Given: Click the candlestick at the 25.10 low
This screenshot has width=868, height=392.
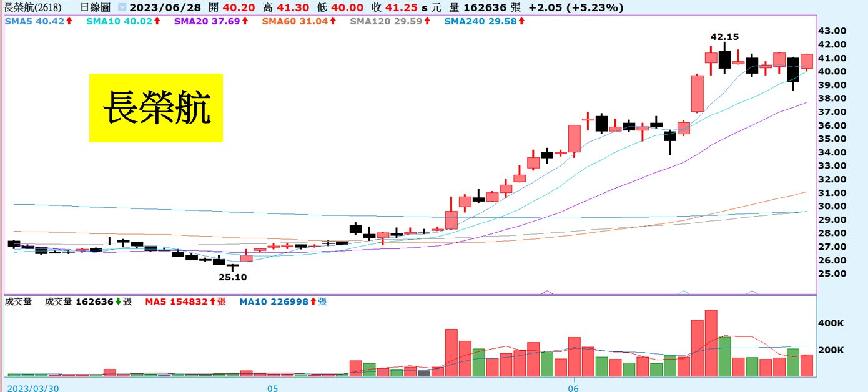Looking at the screenshot, I should point(232,267).
